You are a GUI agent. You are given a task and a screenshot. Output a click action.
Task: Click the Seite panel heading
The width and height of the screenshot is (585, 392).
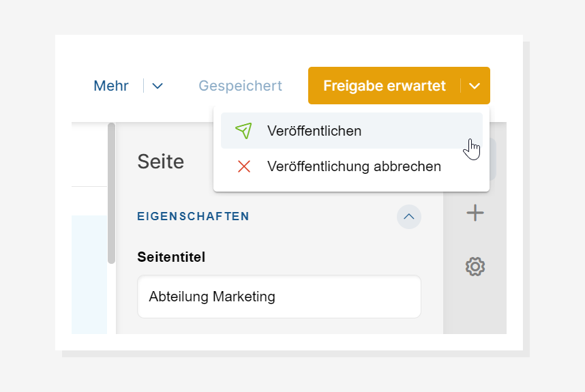pos(160,162)
